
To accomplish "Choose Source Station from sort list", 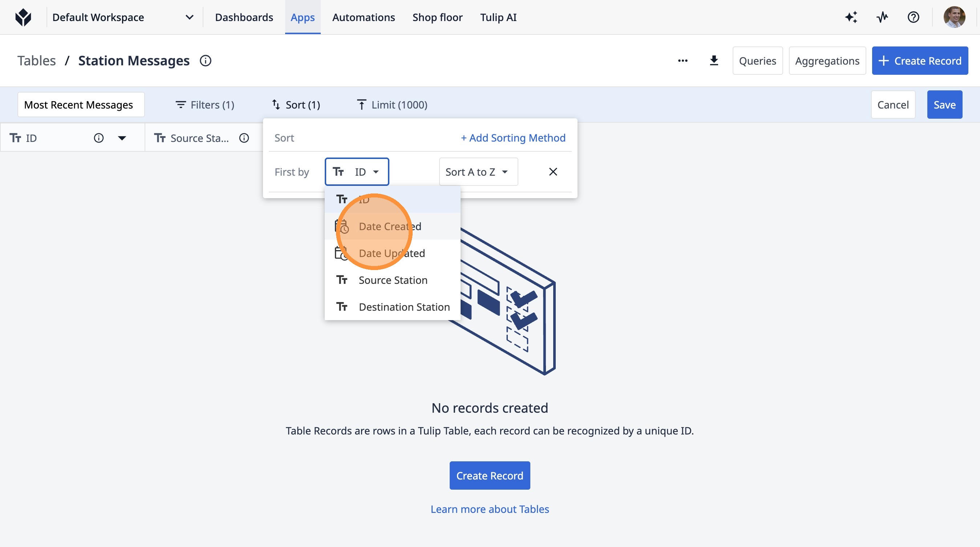I will click(x=393, y=281).
